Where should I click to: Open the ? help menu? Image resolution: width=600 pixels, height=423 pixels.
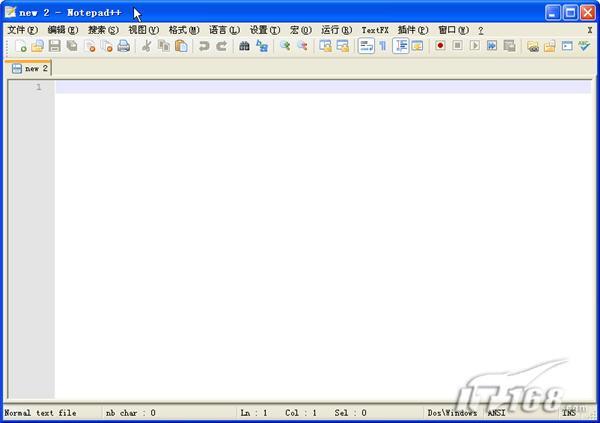[481, 30]
